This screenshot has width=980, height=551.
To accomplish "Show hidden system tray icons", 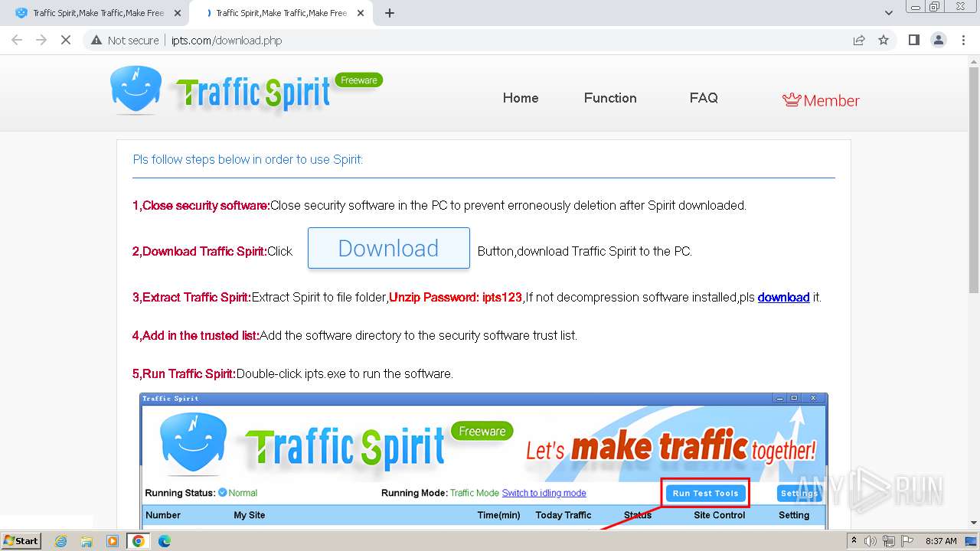I will [854, 541].
